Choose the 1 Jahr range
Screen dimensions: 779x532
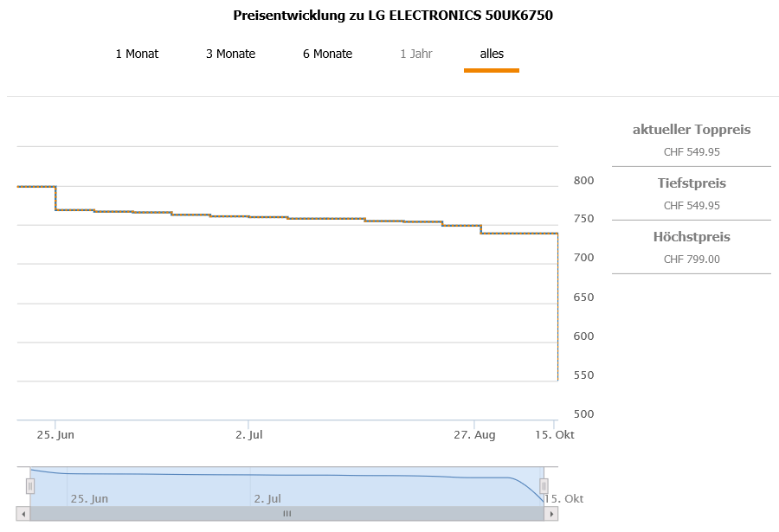coord(416,54)
